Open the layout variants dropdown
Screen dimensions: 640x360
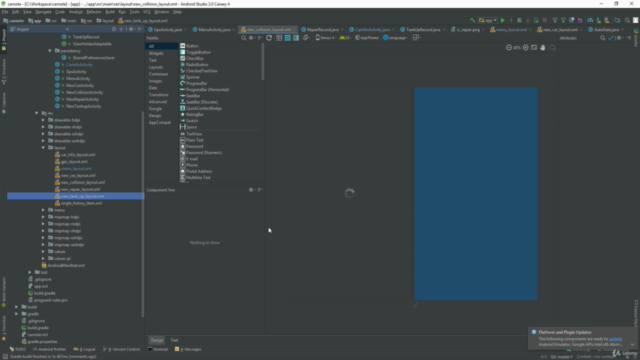[416, 38]
